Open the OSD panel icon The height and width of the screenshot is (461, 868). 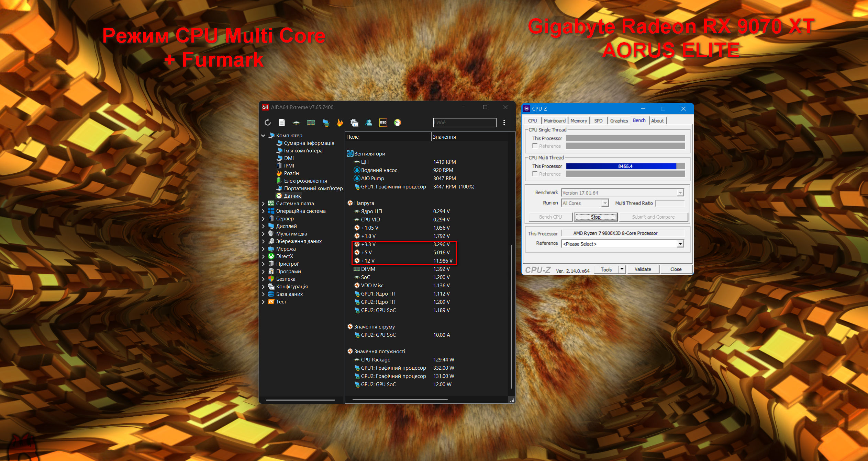tap(383, 123)
